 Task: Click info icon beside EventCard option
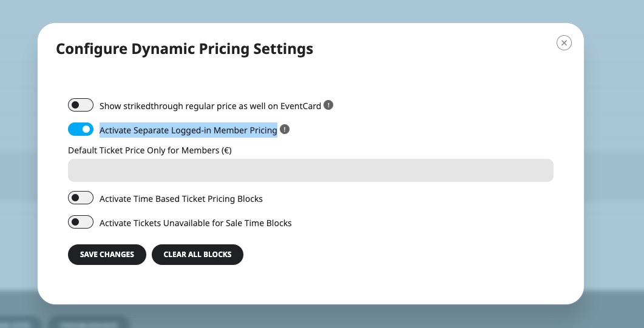(328, 105)
